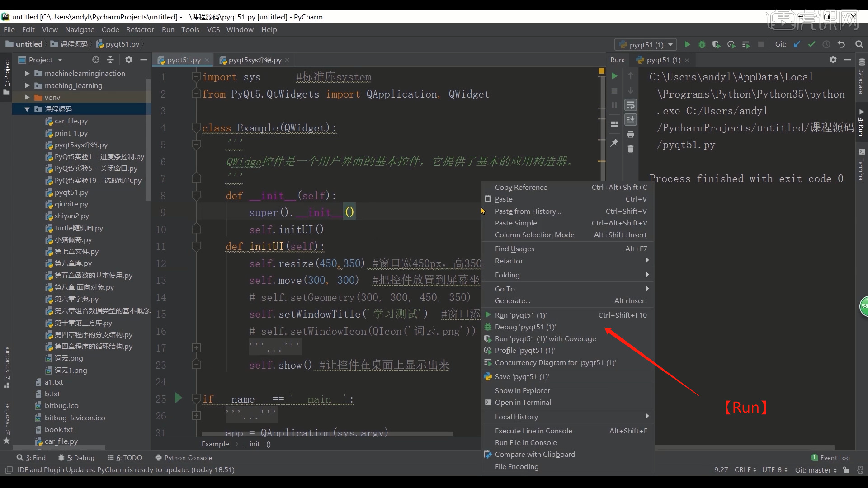Click the Example breadcrumb in editor
This screenshot has height=488, width=868.
(x=215, y=444)
